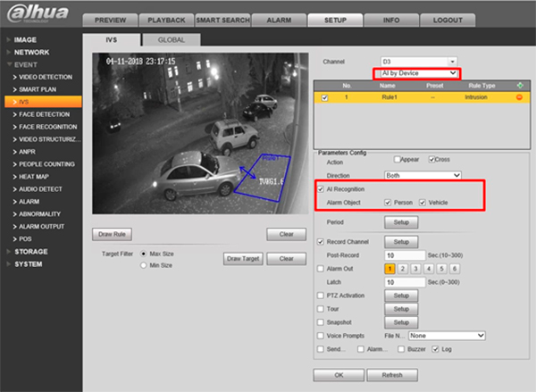536x392 pixels.
Task: Select the Min Size radio button
Action: [144, 265]
